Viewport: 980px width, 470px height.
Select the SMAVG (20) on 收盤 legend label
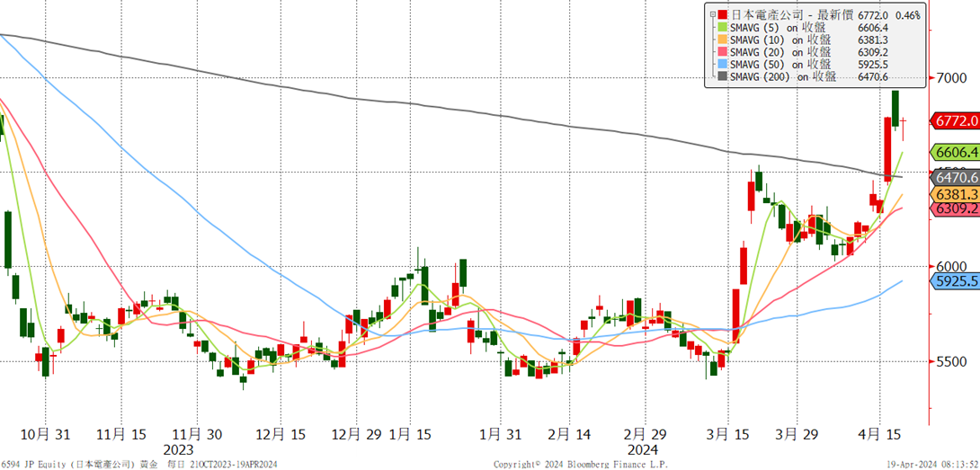pos(780,52)
